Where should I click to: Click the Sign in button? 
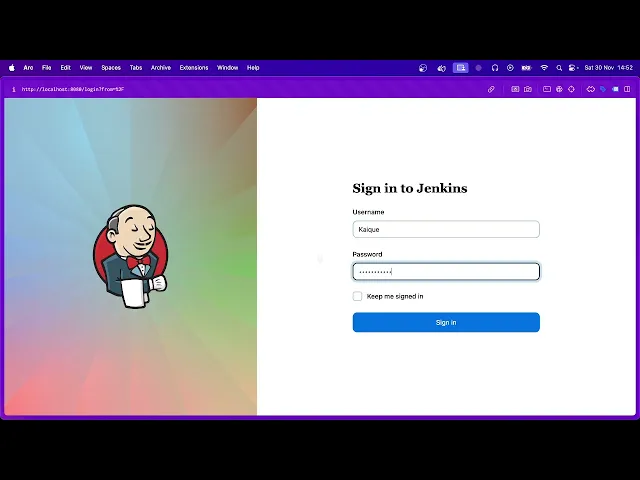coord(446,322)
